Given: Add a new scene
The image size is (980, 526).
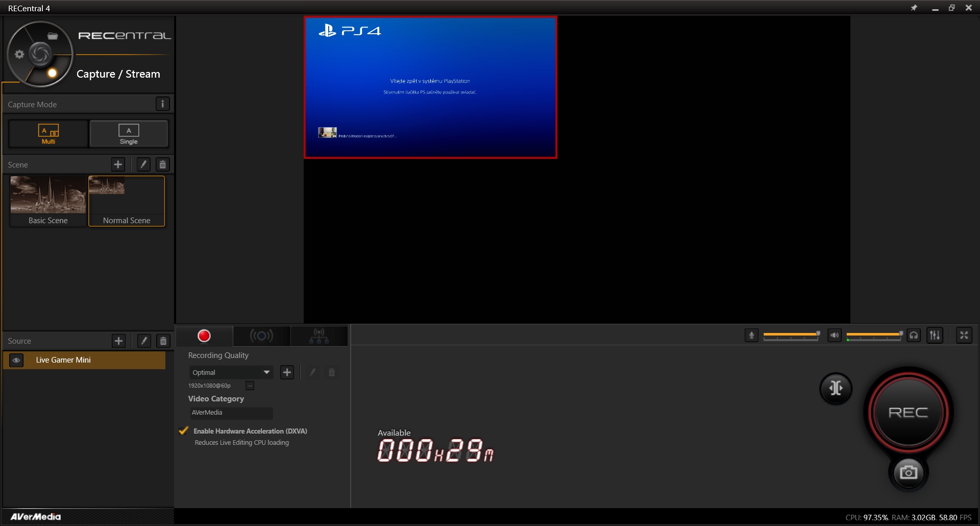Looking at the screenshot, I should click(118, 164).
